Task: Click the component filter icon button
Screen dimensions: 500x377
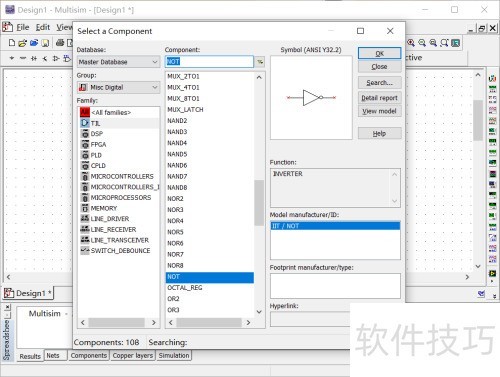Action: pos(260,62)
